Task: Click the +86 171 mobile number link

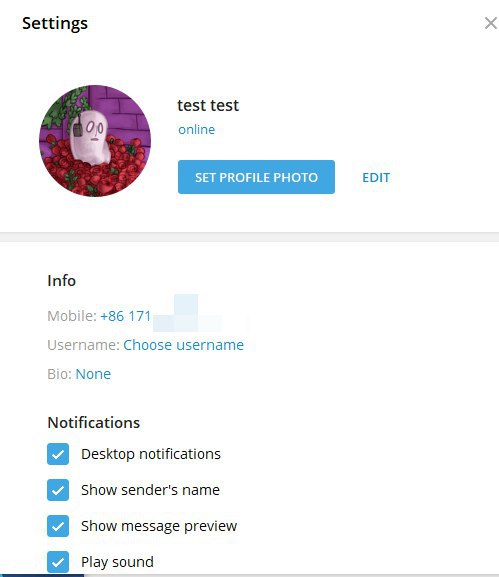Action: [x=125, y=316]
